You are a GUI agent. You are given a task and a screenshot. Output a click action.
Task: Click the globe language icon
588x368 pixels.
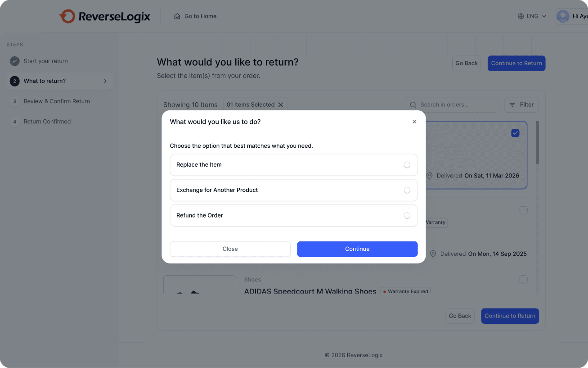click(x=521, y=16)
